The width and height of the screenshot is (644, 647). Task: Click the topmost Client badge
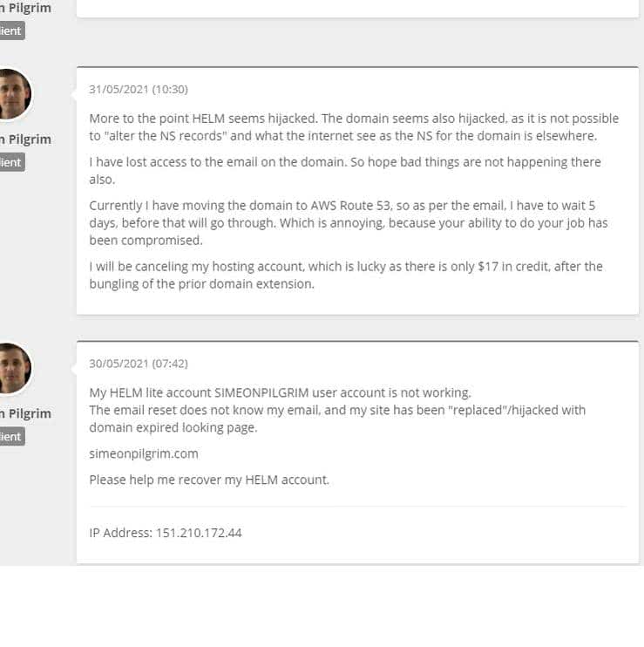pos(12,31)
